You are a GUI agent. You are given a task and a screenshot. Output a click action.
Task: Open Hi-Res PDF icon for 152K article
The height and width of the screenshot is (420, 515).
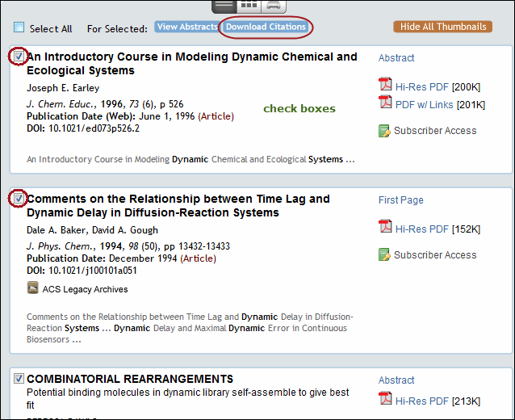point(385,226)
